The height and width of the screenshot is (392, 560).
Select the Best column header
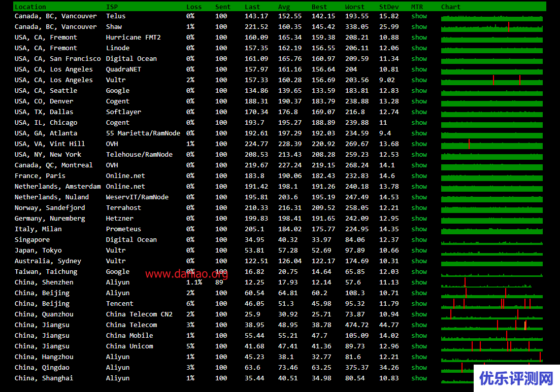pos(319,7)
